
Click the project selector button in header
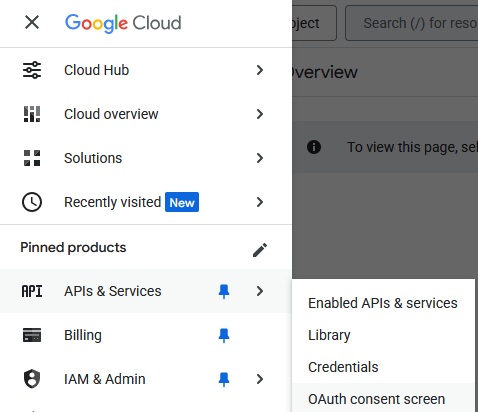click(314, 23)
